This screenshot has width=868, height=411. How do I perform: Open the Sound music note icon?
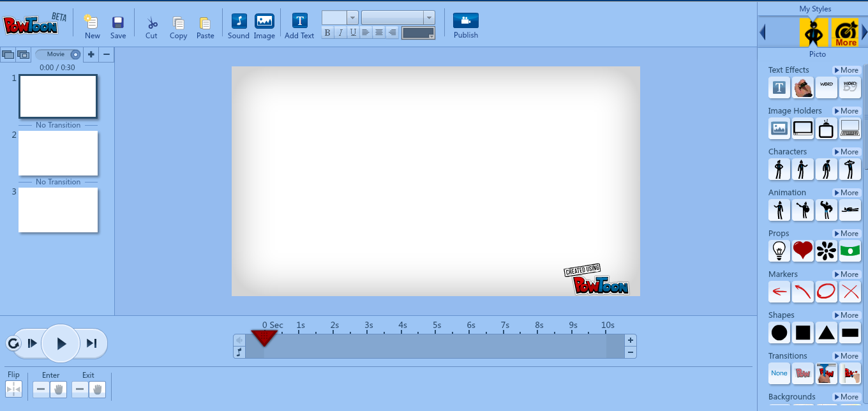(x=239, y=20)
